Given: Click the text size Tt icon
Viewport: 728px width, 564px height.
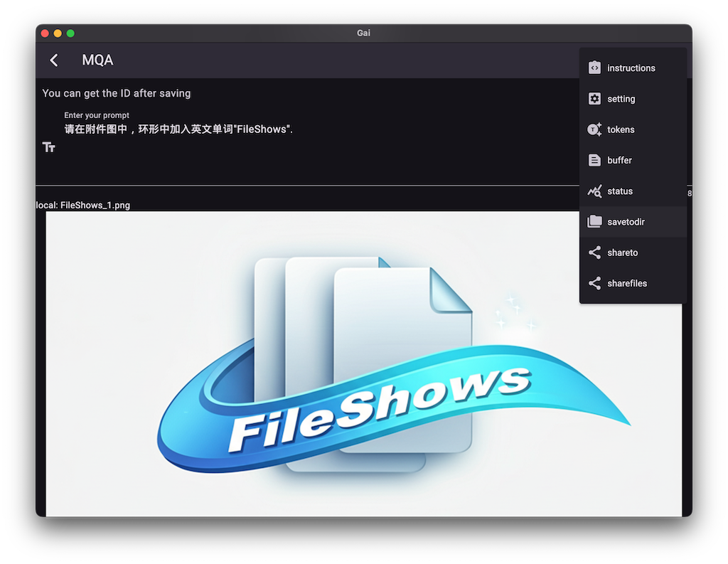Looking at the screenshot, I should tap(49, 147).
